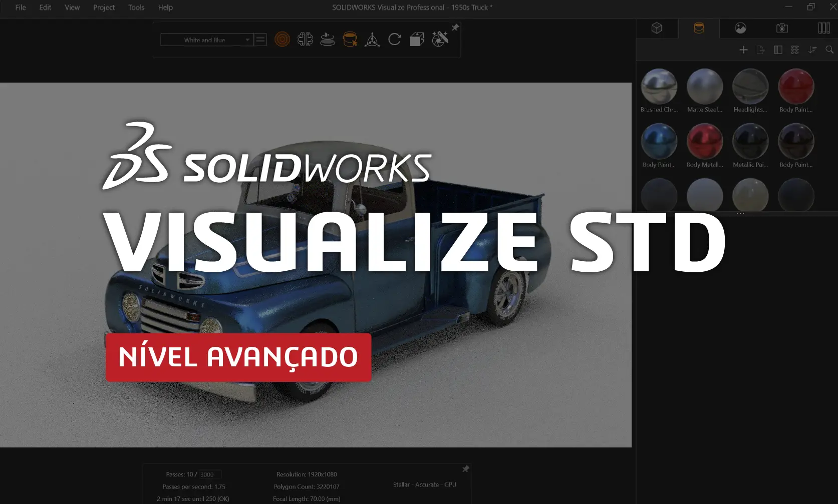This screenshot has height=504, width=838.
Task: Select the paint bucket appearance tool
Action: tap(350, 39)
